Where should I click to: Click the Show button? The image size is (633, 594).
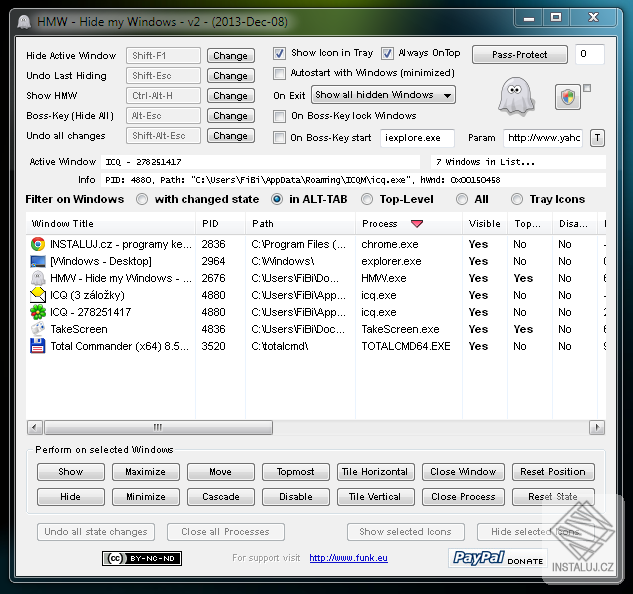pyautogui.click(x=71, y=472)
